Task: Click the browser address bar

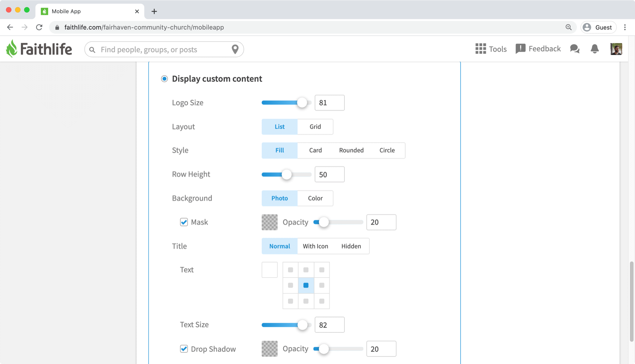Action: pyautogui.click(x=314, y=27)
